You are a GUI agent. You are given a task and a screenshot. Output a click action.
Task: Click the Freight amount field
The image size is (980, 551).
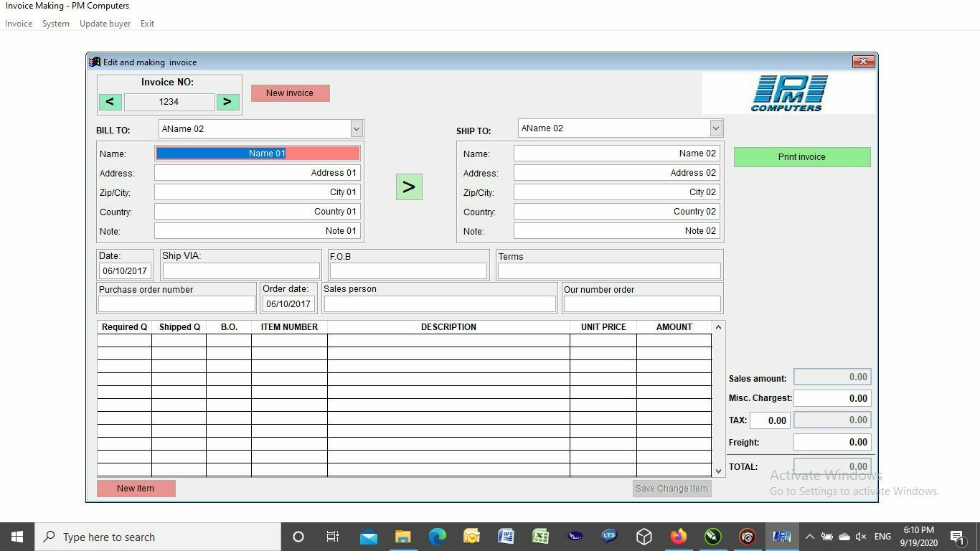point(832,442)
